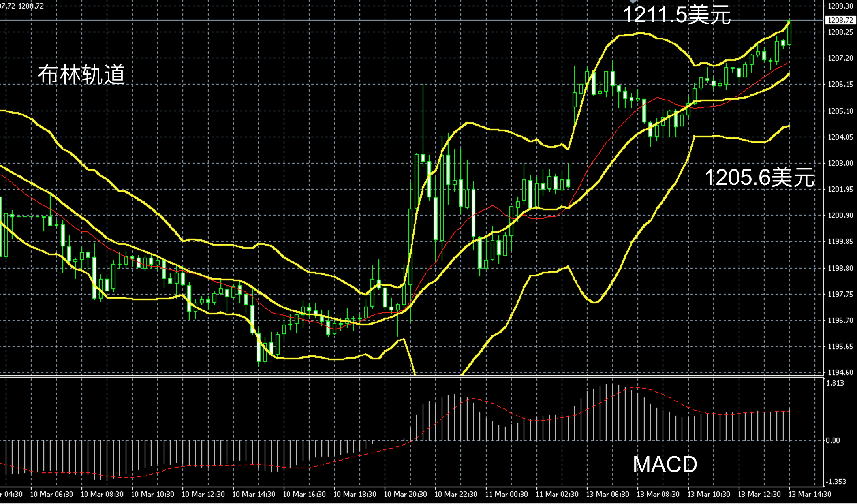This screenshot has width=857, height=504.
Task: Click the MACD 1.813 scale value
Action: (x=835, y=383)
